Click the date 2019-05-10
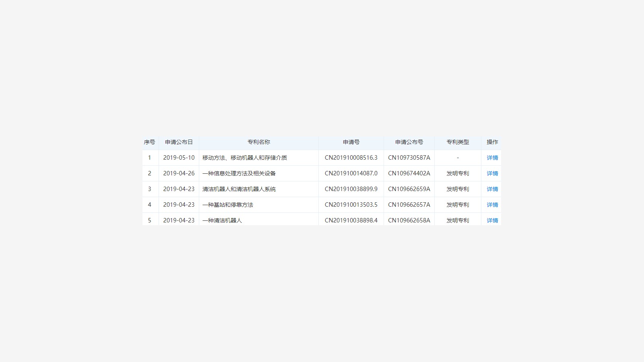644x362 pixels. coord(179,158)
